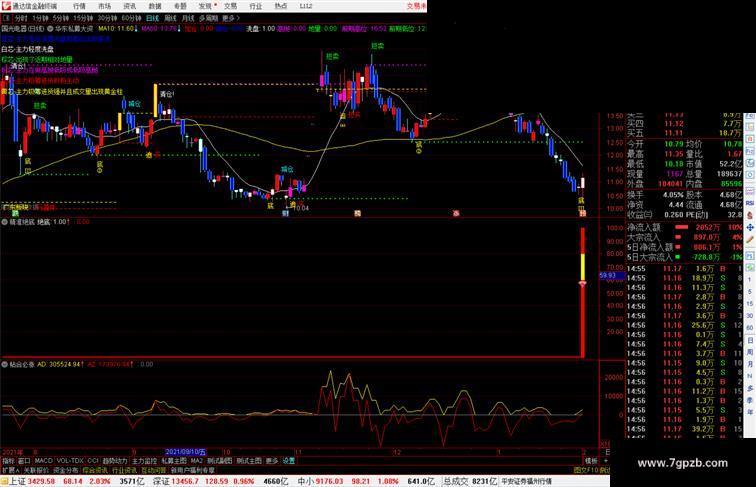The width and height of the screenshot is (756, 487).
Task: Click the 上证 index in status bar
Action: [x=18, y=481]
